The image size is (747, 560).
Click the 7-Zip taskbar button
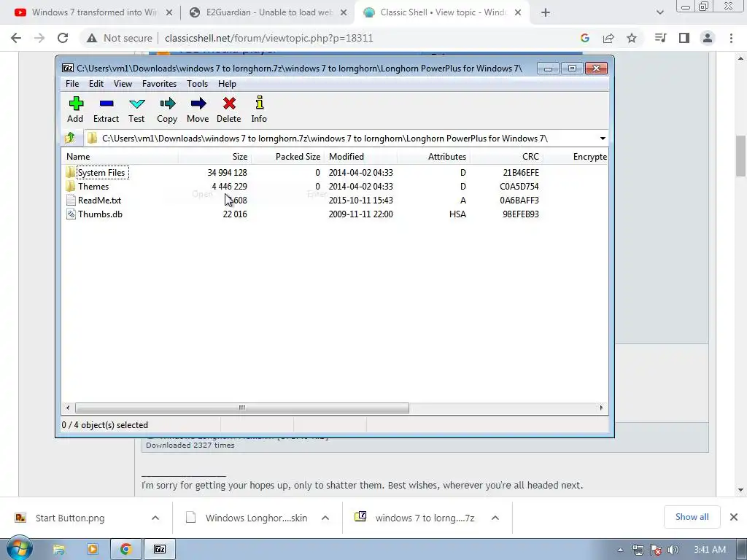[160, 550]
